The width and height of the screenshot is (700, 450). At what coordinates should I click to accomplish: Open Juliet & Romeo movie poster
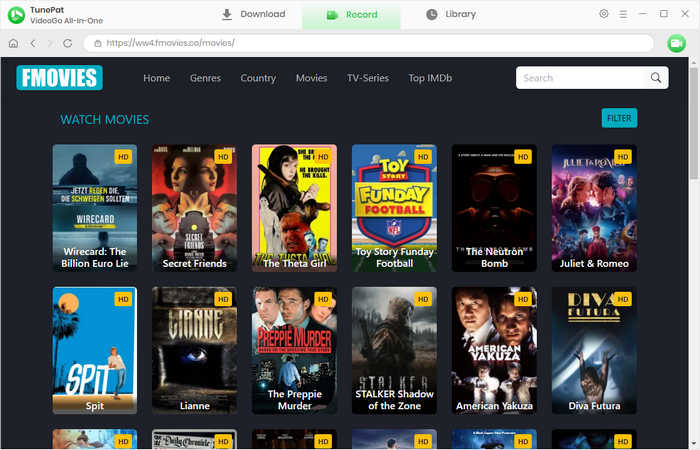tap(594, 208)
